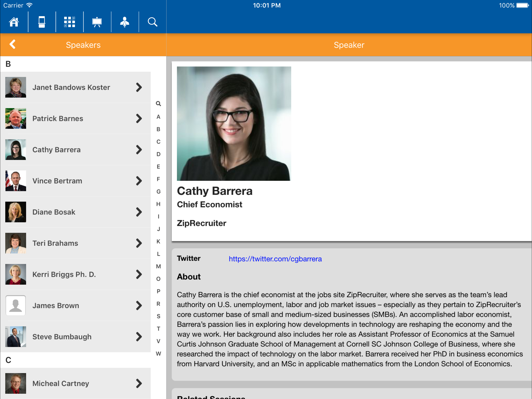The image size is (532, 399).
Task: Expand Janet Bandows Koster row chevron
Action: pos(139,87)
